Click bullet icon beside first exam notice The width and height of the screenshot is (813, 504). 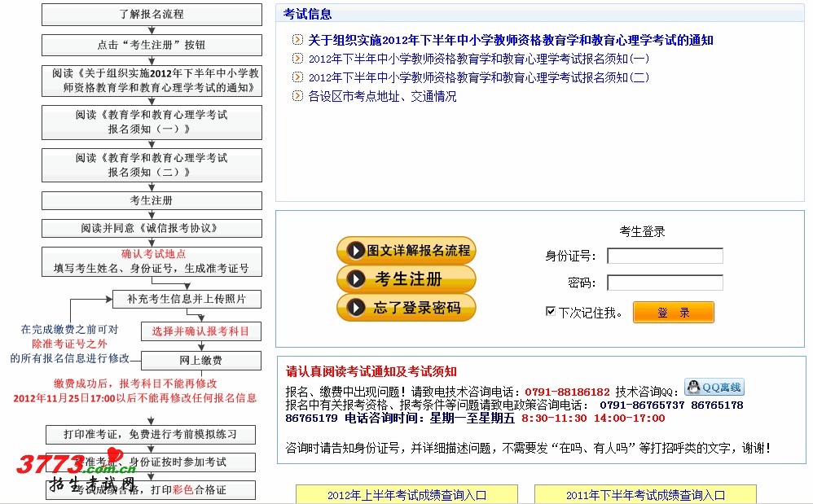(x=297, y=40)
